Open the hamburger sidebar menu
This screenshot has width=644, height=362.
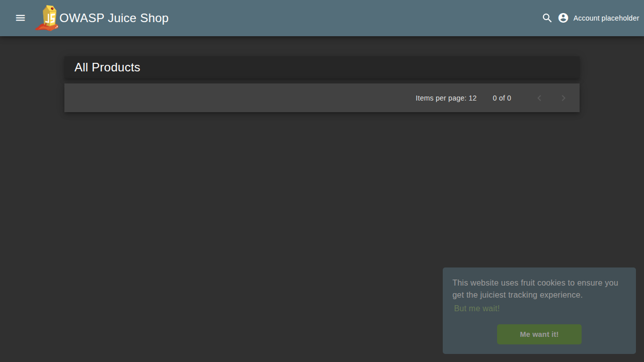pos(20,18)
